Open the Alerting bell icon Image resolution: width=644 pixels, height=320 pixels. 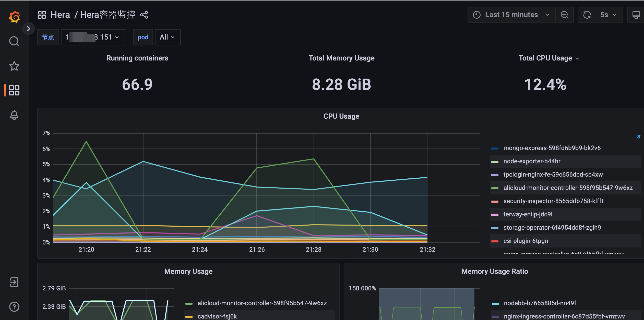(x=14, y=115)
